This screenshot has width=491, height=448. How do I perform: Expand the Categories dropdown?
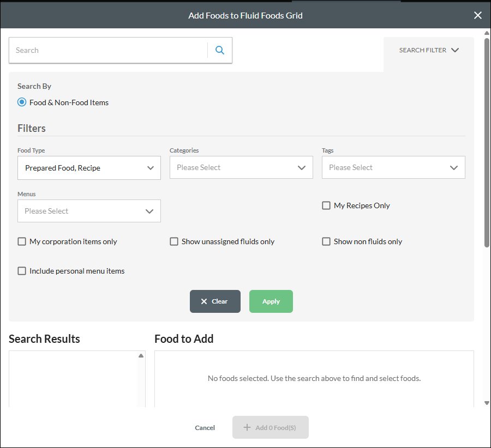pyautogui.click(x=241, y=167)
